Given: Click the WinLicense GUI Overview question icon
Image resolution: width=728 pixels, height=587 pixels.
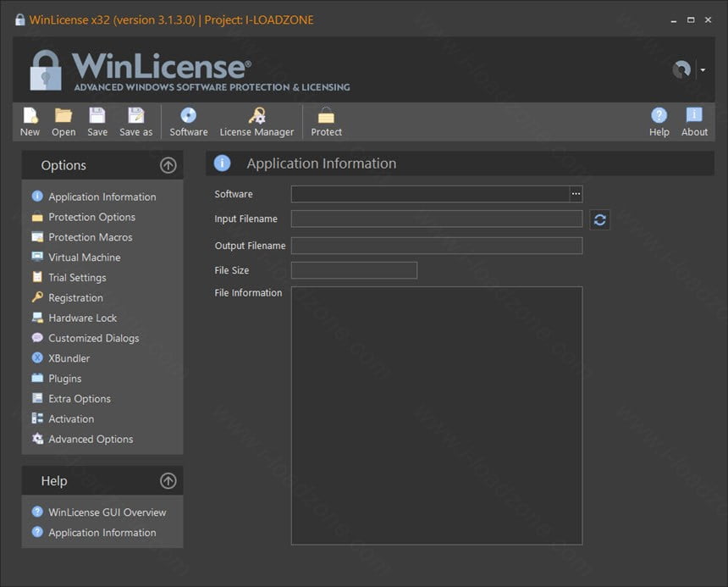Looking at the screenshot, I should coord(37,512).
